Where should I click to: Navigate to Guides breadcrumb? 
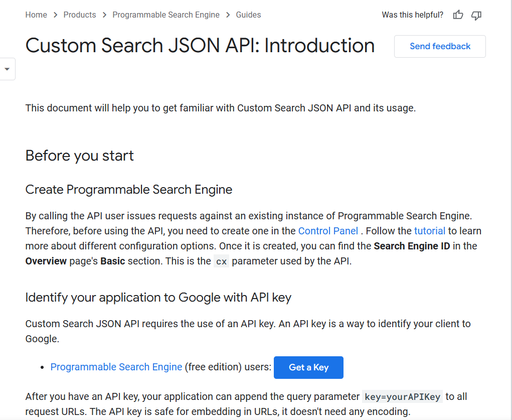pyautogui.click(x=249, y=15)
